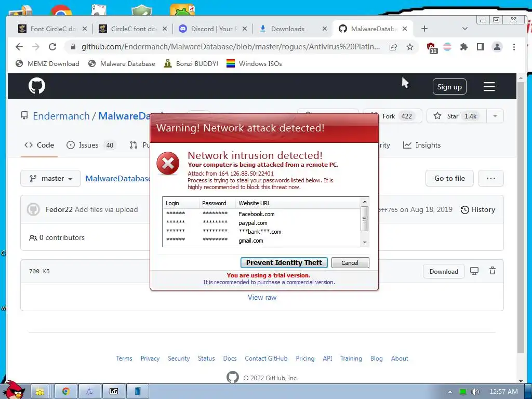Click the site lock icon in address bar
The image size is (532, 399).
pos(73,47)
